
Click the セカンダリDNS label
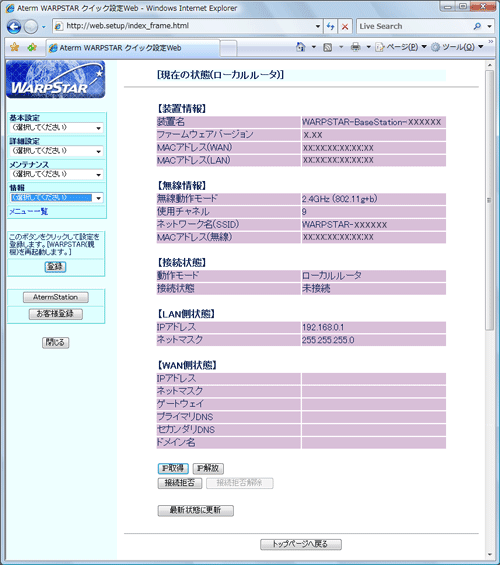click(186, 430)
